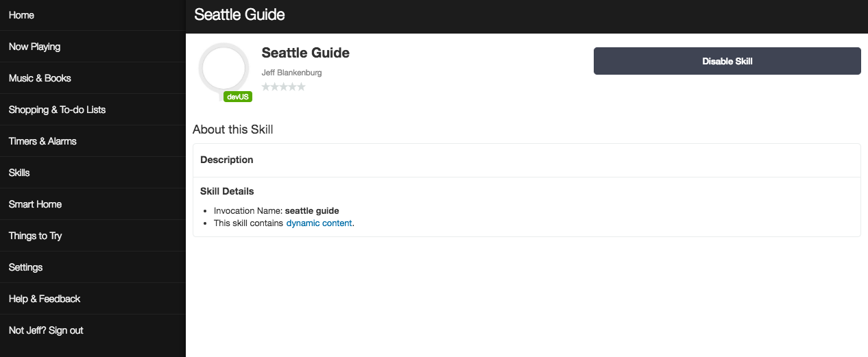
Task: Go to Home in the sidebar
Action: [21, 15]
